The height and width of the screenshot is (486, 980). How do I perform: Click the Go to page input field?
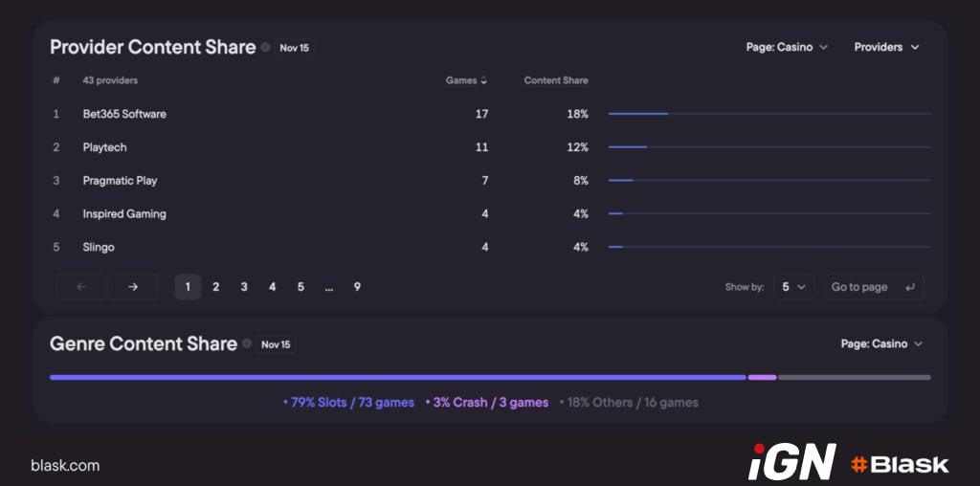point(874,287)
